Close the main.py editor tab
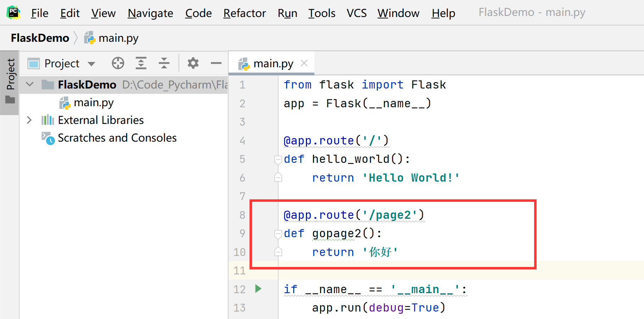Image resolution: width=644 pixels, height=319 pixels. pos(304,63)
